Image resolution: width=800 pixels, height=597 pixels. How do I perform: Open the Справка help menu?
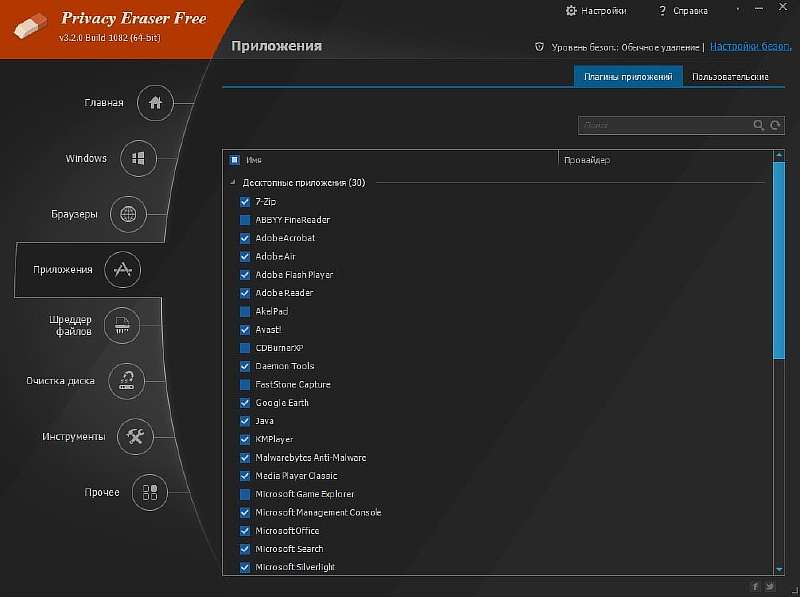point(683,11)
